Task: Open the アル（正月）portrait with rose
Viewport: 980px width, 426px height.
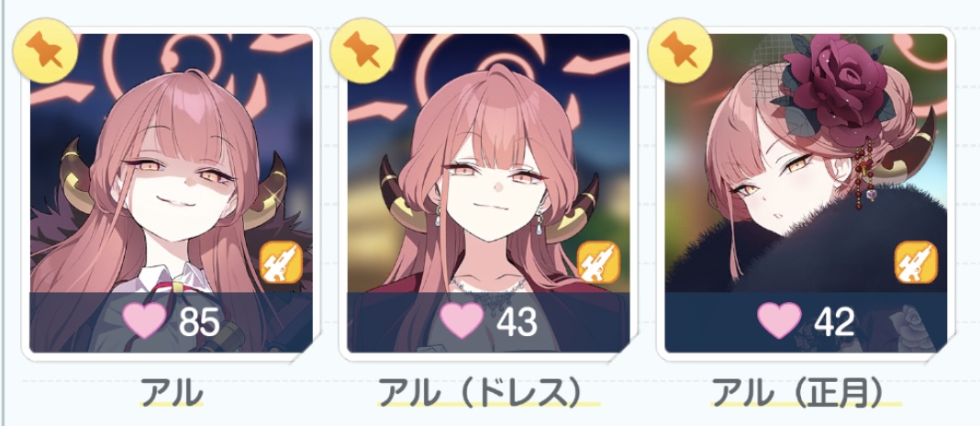Action: point(807,193)
